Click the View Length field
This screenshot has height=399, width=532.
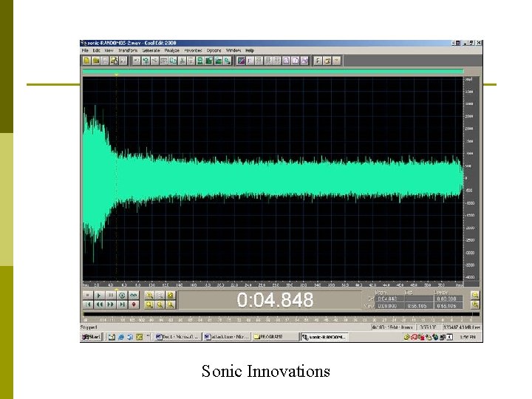[449, 306]
